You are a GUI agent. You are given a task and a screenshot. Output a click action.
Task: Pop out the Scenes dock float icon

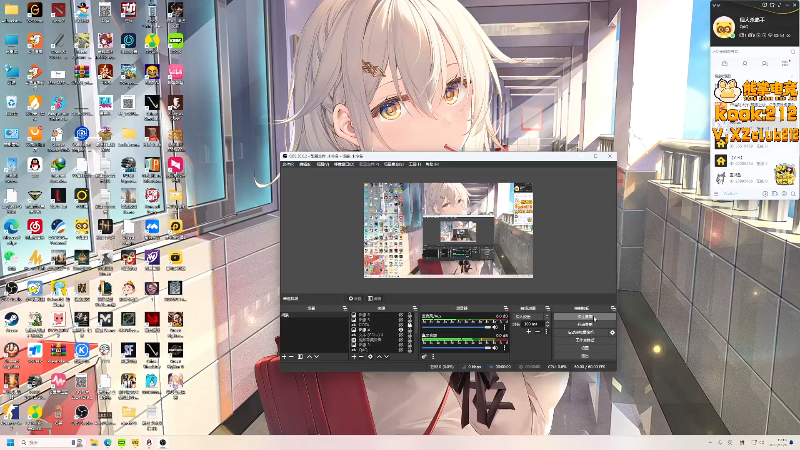[x=344, y=308]
